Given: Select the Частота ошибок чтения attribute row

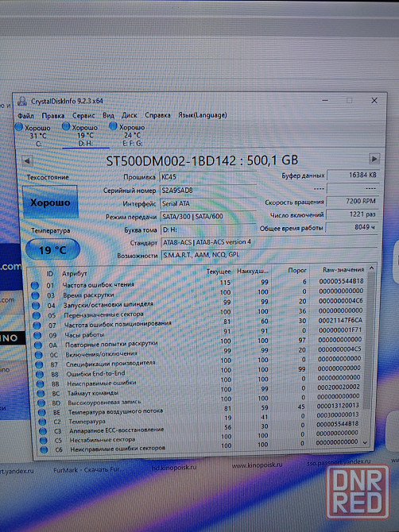Looking at the screenshot, I should coord(199,283).
